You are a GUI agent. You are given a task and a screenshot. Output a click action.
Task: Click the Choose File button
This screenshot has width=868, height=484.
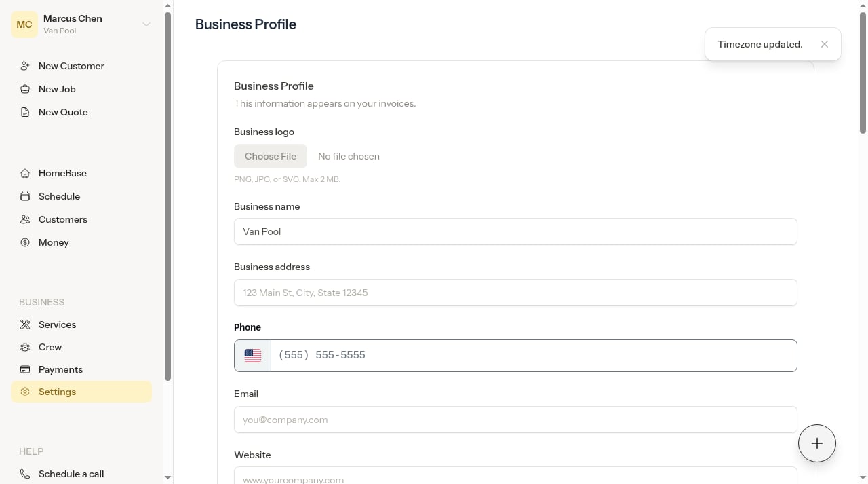point(271,156)
